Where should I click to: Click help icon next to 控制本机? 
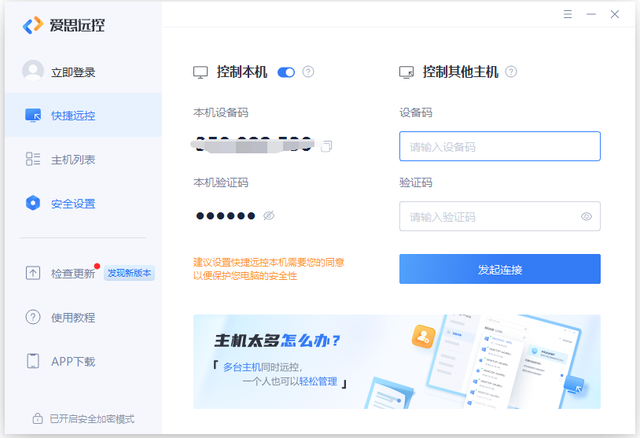pos(308,72)
